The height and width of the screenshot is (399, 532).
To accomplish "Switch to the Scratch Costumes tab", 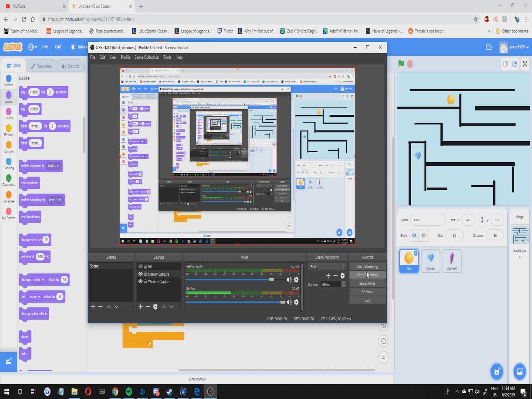I will click(41, 66).
